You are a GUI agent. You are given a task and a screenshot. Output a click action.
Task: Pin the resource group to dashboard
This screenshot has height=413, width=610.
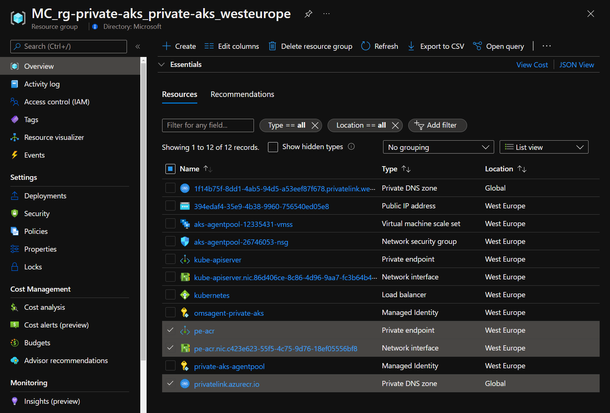tap(308, 14)
